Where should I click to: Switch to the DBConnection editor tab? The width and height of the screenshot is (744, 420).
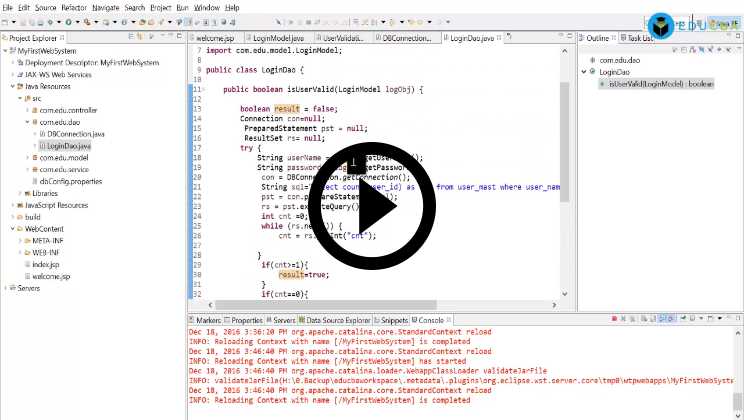(405, 38)
